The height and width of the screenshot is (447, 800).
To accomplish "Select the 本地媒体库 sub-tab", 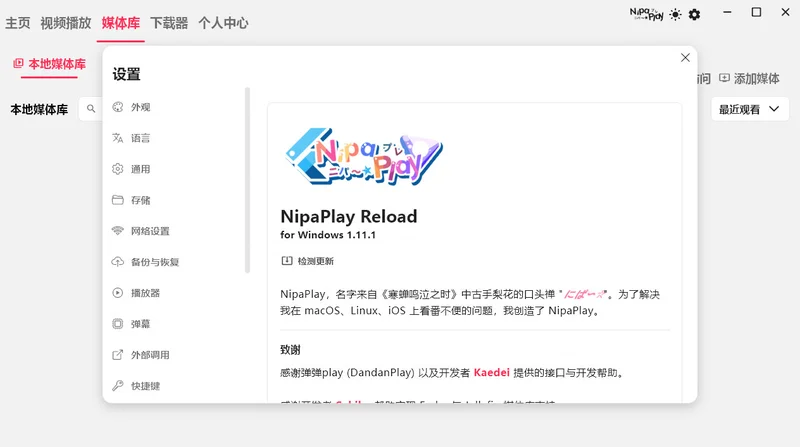I will click(49, 64).
